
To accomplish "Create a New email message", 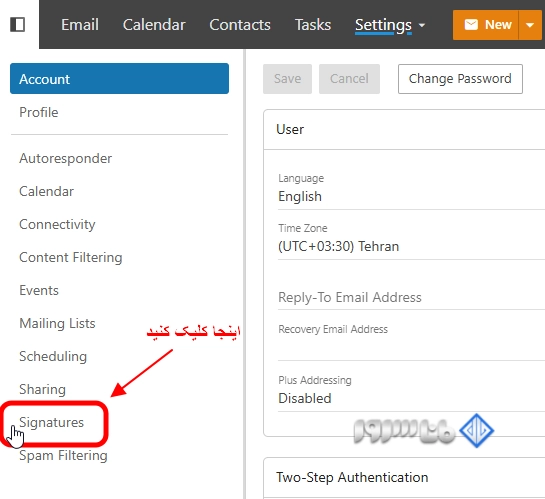I will [x=486, y=25].
